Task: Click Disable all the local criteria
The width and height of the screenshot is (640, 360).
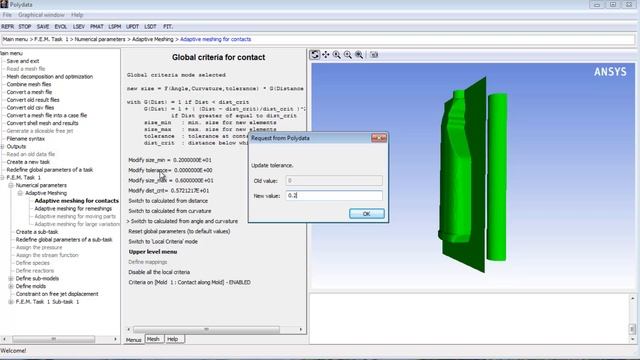Action: point(159,272)
